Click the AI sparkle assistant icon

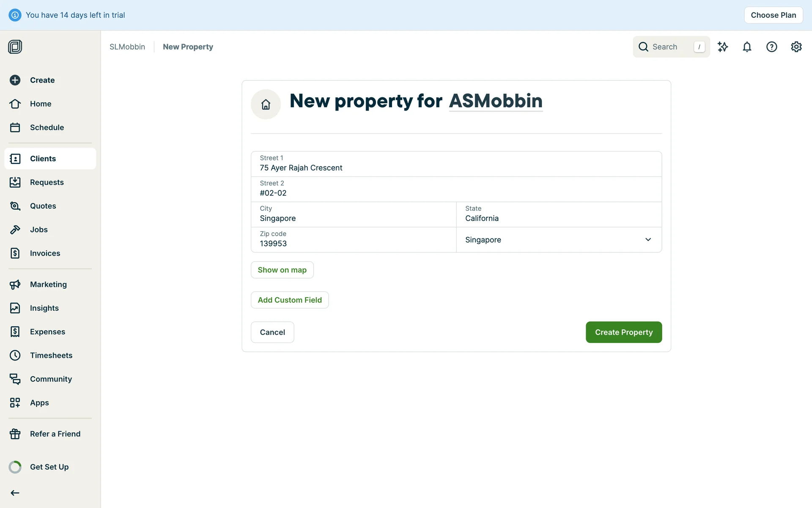pos(722,47)
